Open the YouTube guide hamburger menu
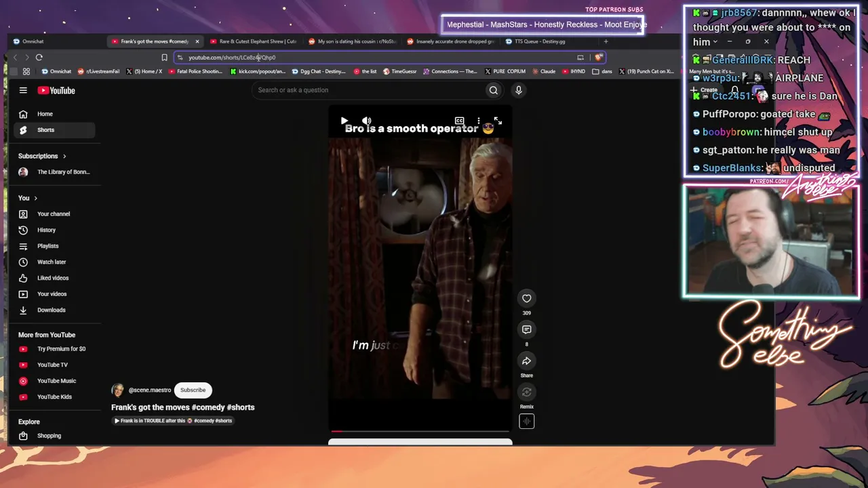The image size is (868, 488). pyautogui.click(x=23, y=90)
